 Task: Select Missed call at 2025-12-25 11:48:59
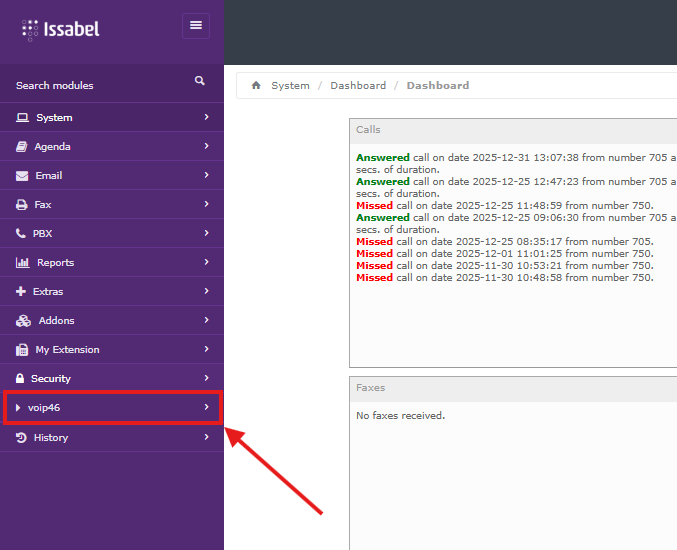coord(505,205)
